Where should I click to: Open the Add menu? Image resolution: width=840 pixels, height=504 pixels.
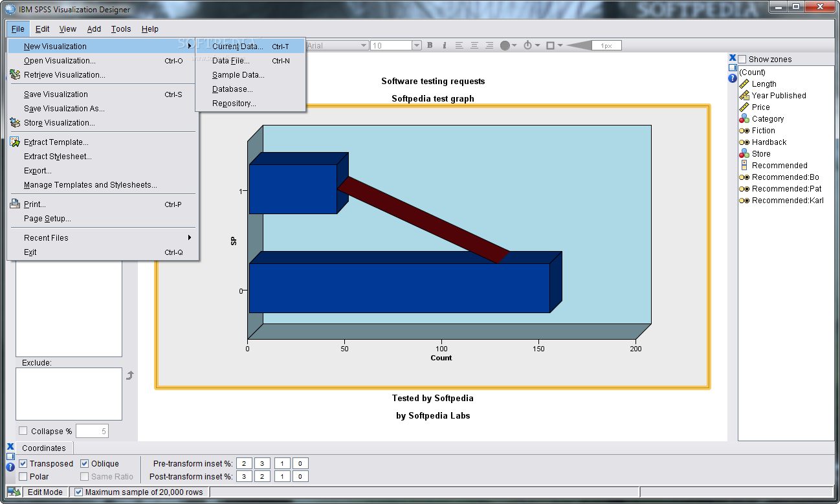click(94, 29)
